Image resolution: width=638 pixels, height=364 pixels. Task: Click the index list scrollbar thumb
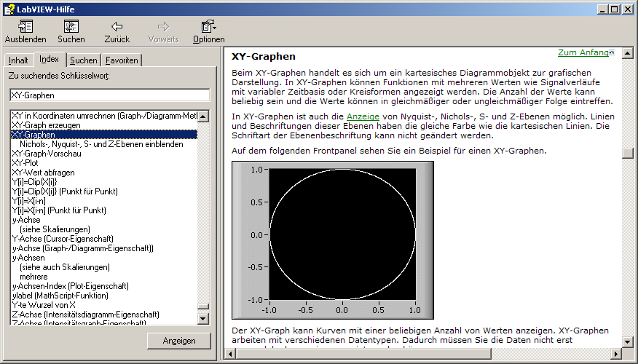point(203,306)
